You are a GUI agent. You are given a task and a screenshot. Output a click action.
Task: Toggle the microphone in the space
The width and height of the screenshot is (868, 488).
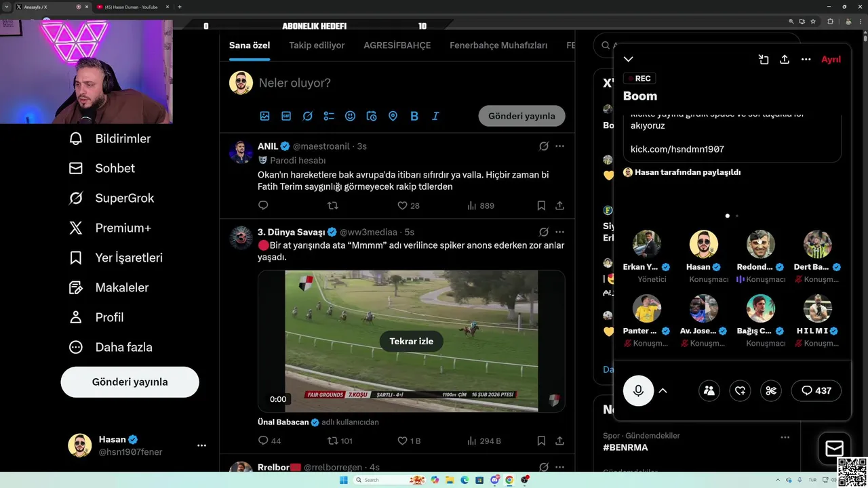pyautogui.click(x=638, y=390)
